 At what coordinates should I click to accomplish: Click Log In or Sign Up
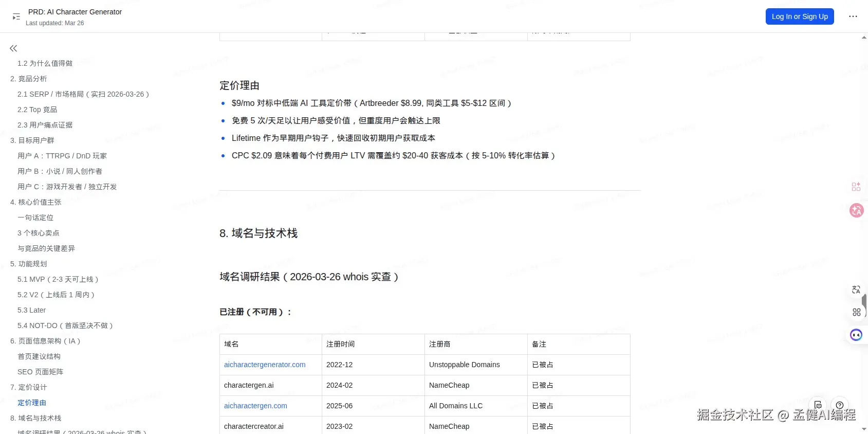tap(800, 16)
